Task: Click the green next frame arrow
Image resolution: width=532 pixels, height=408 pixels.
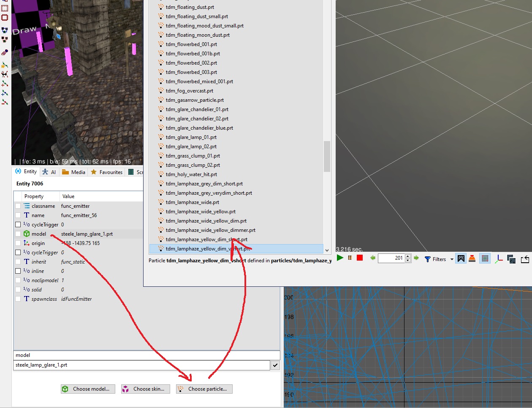Action: pyautogui.click(x=416, y=258)
